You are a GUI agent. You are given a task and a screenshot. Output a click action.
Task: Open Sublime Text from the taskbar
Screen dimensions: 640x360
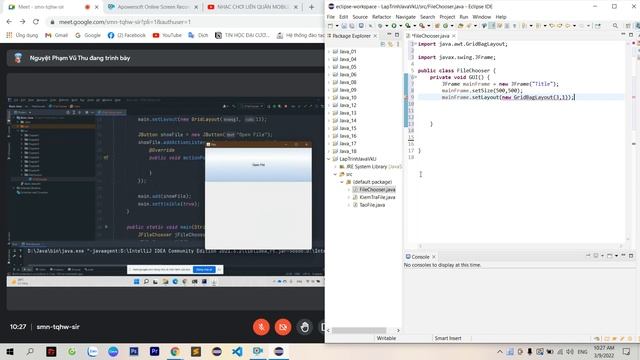pyautogui.click(x=196, y=351)
